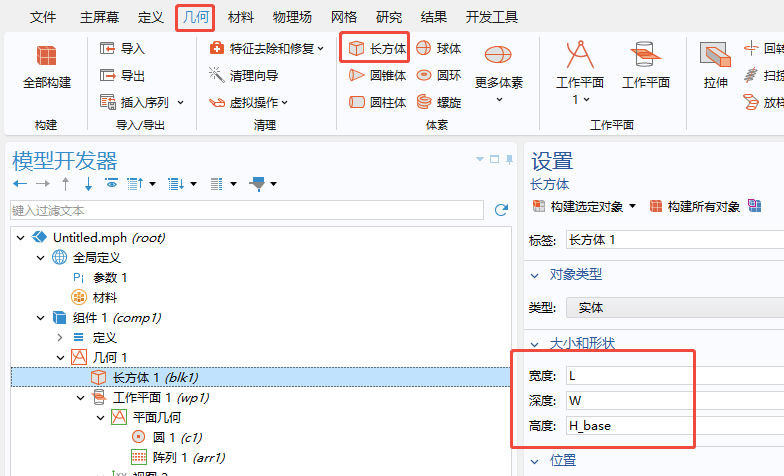Select the Torus (圆环) tool
The height and width of the screenshot is (476, 784).
[x=439, y=75]
